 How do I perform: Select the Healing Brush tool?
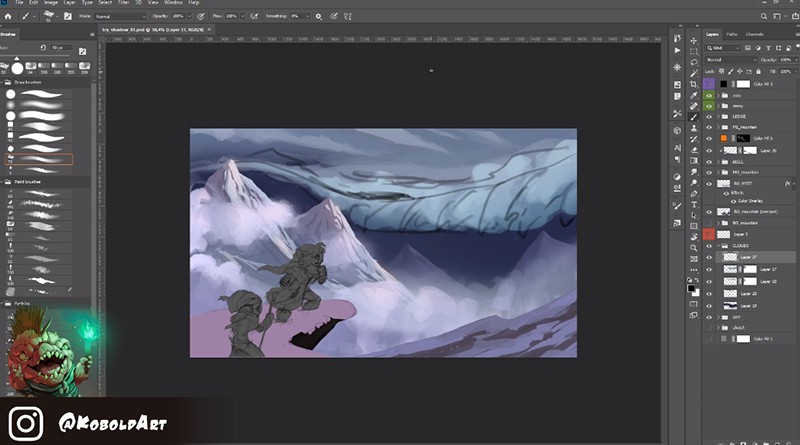pyautogui.click(x=694, y=106)
